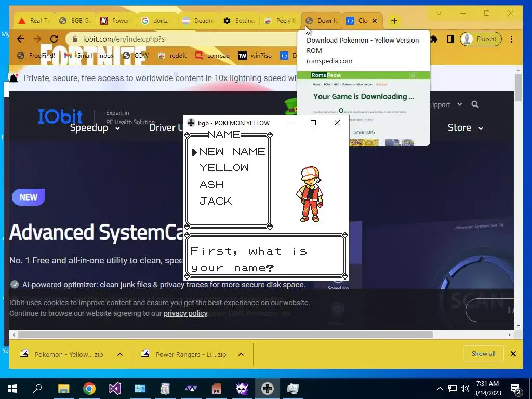Click the tab search chevron in Chrome
532x399 pixels.
tap(438, 13)
